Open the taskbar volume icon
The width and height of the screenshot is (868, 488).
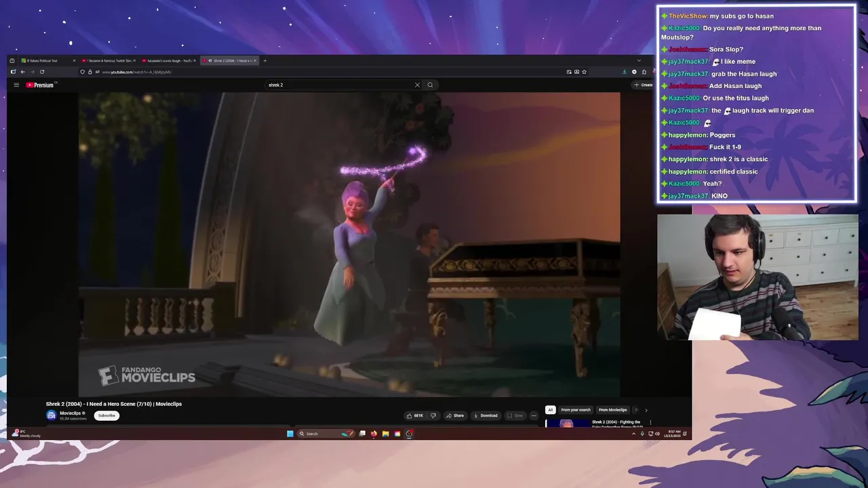[657, 434]
